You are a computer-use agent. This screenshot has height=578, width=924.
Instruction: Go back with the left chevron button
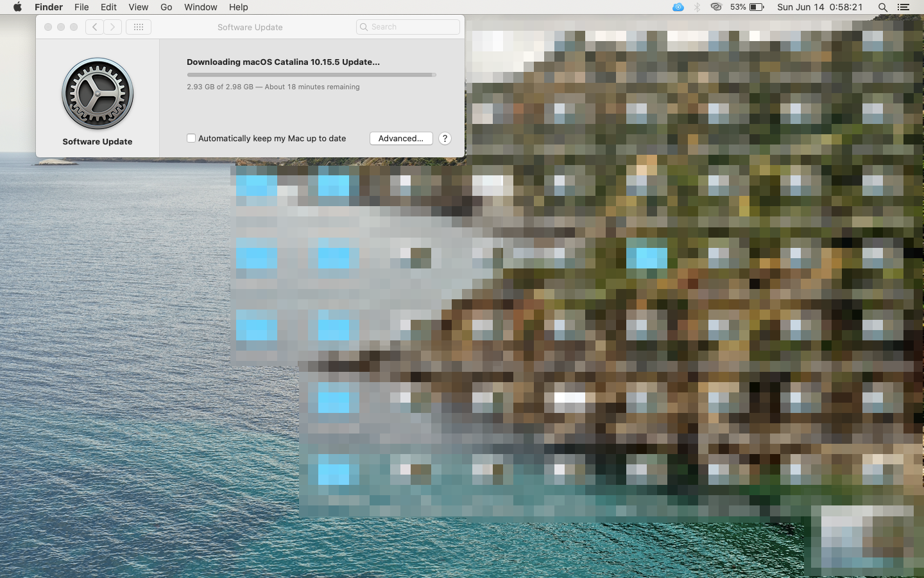click(x=94, y=27)
